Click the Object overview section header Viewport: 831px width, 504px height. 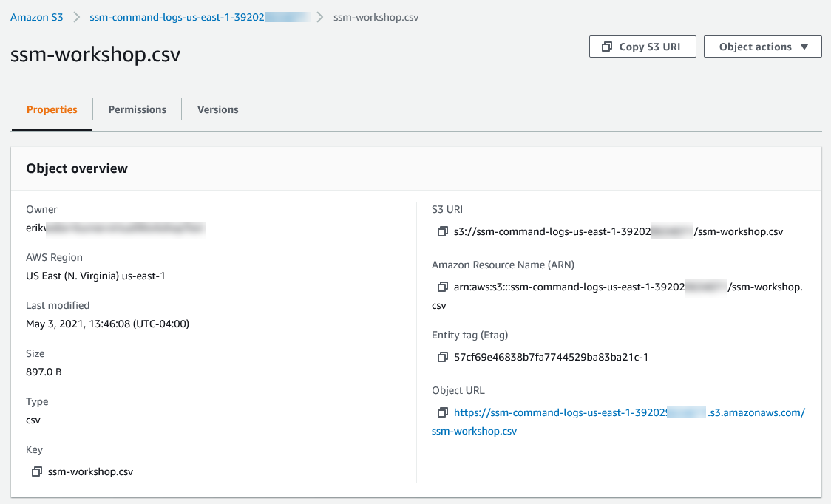(77, 168)
